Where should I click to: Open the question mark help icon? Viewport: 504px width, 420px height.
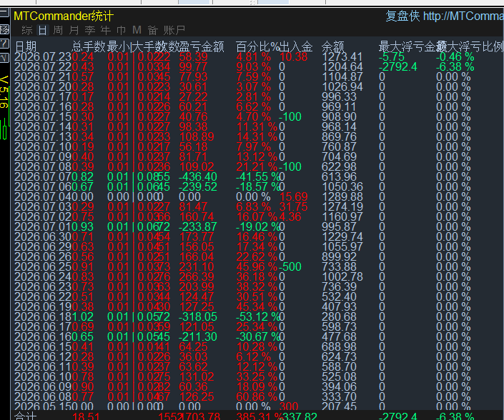4,43
